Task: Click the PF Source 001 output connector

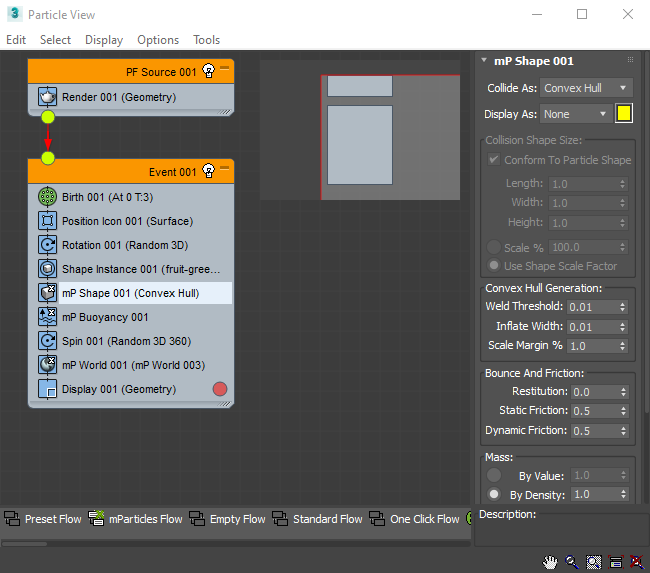Action: (48, 117)
